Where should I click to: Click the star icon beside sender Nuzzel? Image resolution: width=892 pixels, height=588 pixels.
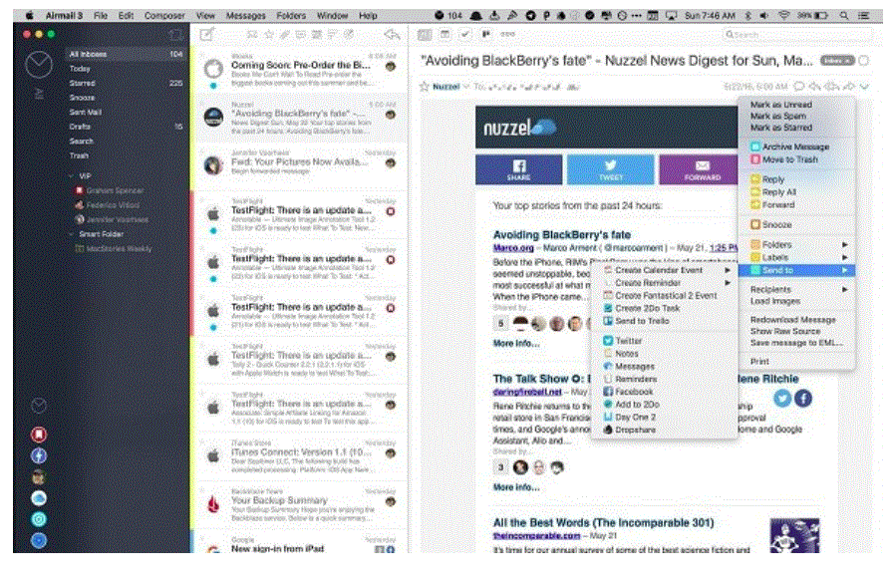[x=424, y=87]
